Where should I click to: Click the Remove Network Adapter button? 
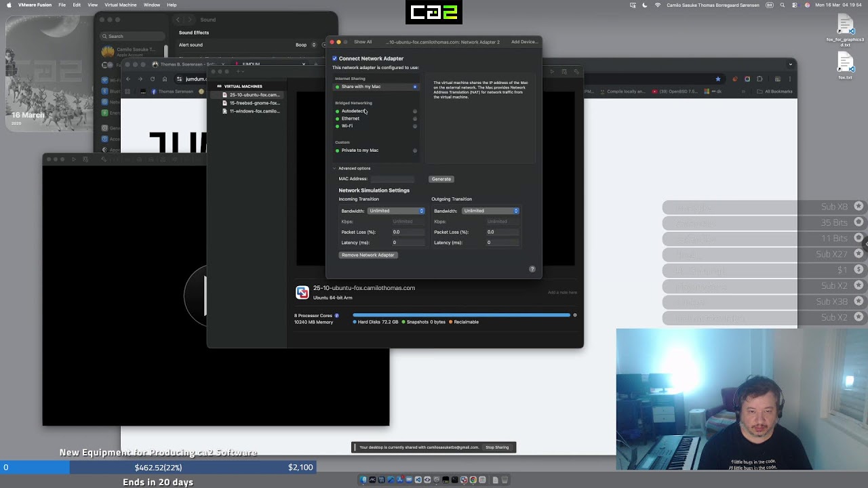(368, 255)
